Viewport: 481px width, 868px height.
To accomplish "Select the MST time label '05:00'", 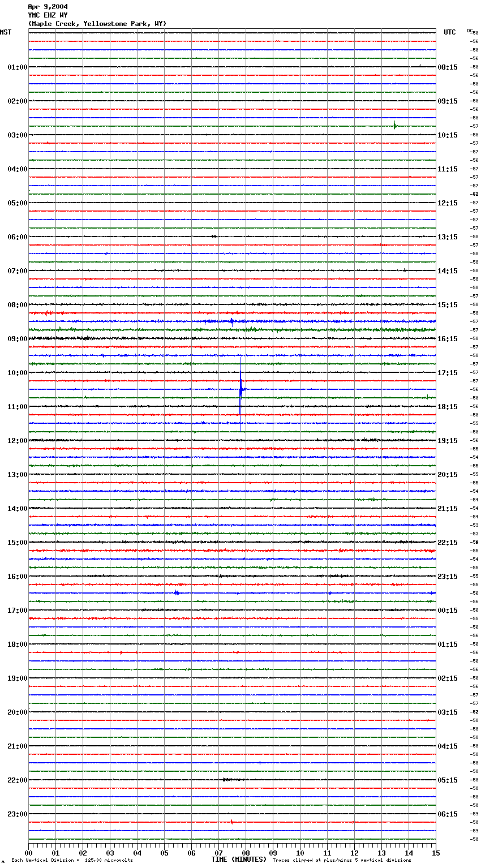I will coord(18,203).
